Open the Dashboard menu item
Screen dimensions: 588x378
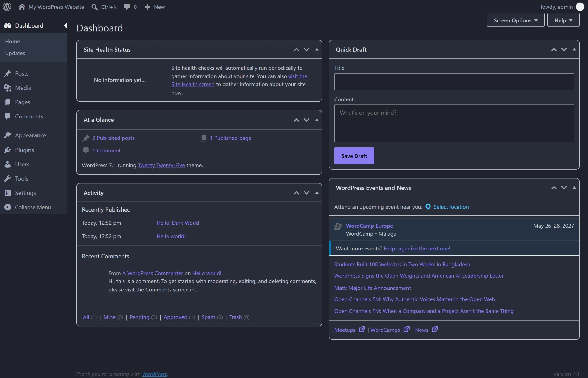(x=29, y=25)
